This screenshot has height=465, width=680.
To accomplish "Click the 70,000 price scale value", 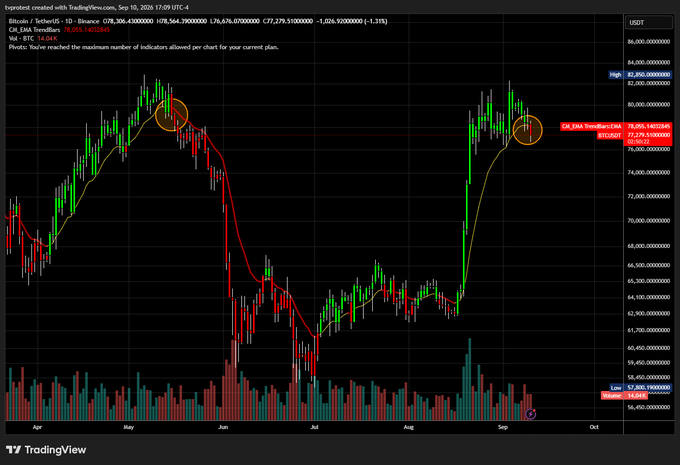I will [649, 220].
